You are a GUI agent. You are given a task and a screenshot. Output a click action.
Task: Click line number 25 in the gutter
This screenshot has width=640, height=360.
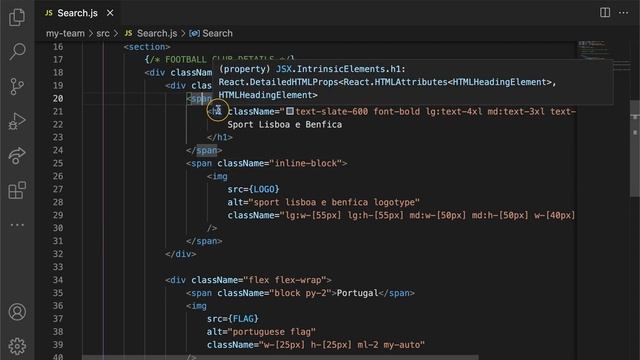[x=58, y=163]
